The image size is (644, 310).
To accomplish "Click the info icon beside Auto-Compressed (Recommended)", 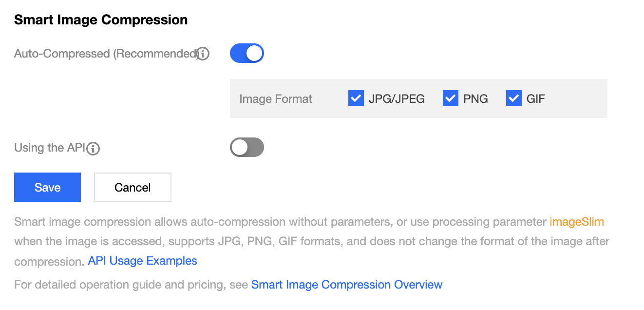I will tap(203, 54).
